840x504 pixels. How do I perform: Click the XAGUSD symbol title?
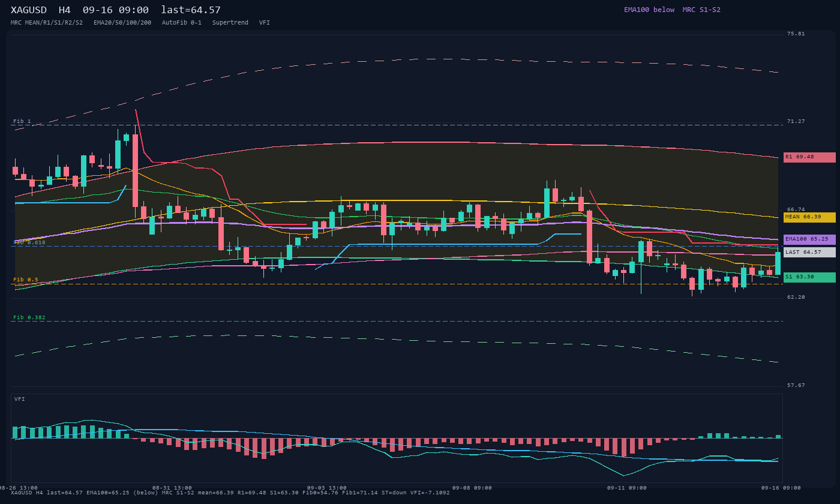click(x=29, y=10)
